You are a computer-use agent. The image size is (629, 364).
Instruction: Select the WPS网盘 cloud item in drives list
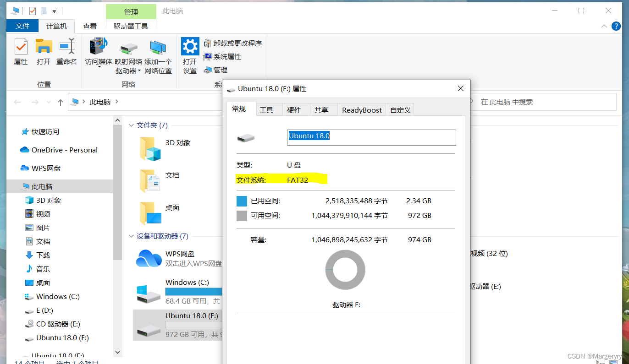[179, 259]
